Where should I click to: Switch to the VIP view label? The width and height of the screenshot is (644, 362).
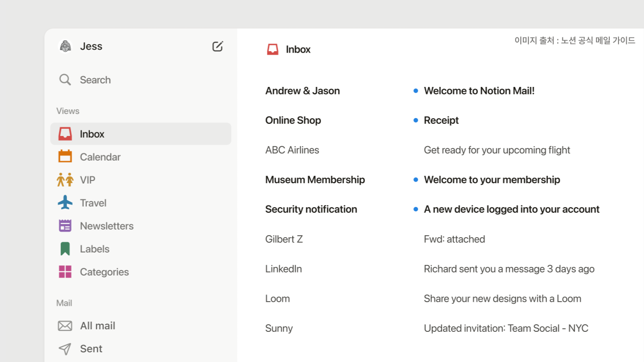pos(87,180)
